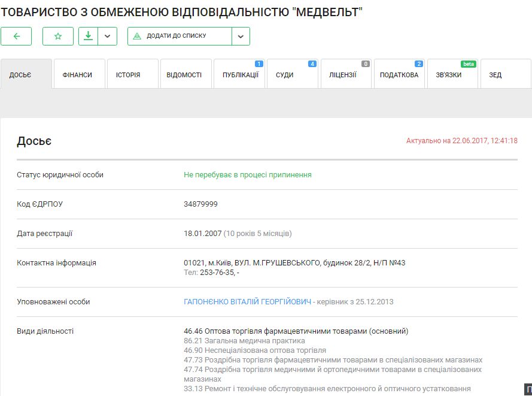Select 'Додати до списку' list field
This screenshot has width=532, height=396.
click(x=180, y=36)
